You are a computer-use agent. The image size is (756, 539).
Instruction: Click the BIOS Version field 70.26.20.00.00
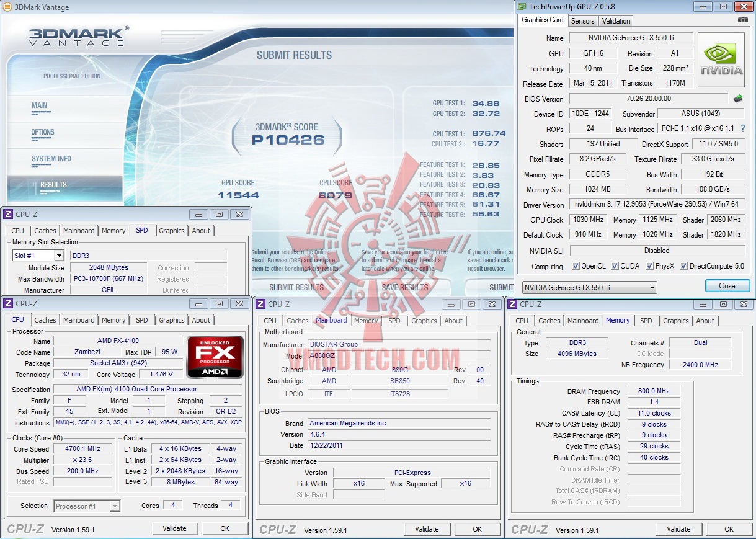click(x=649, y=99)
